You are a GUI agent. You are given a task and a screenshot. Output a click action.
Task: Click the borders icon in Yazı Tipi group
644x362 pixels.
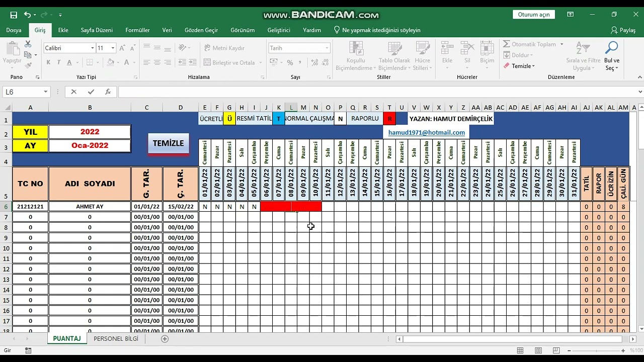90,62
